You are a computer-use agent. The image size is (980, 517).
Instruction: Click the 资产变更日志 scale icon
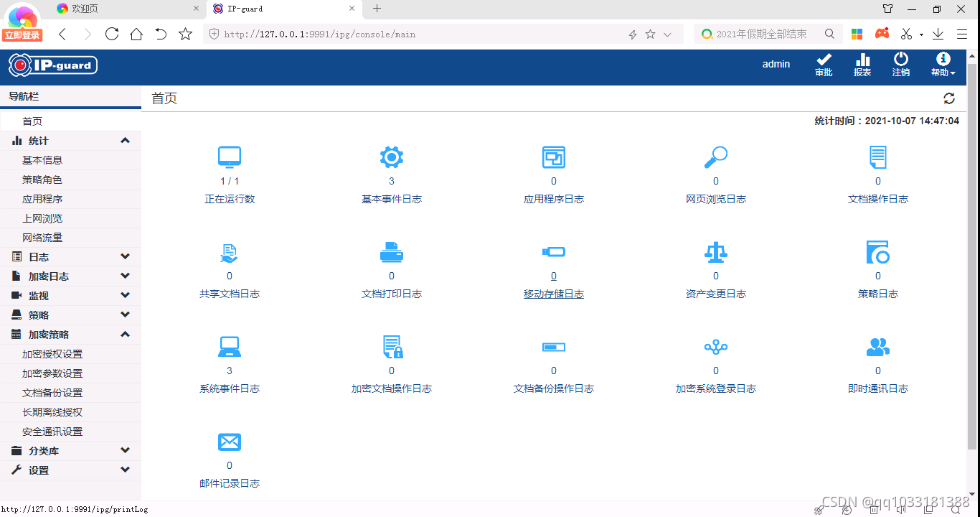click(715, 251)
